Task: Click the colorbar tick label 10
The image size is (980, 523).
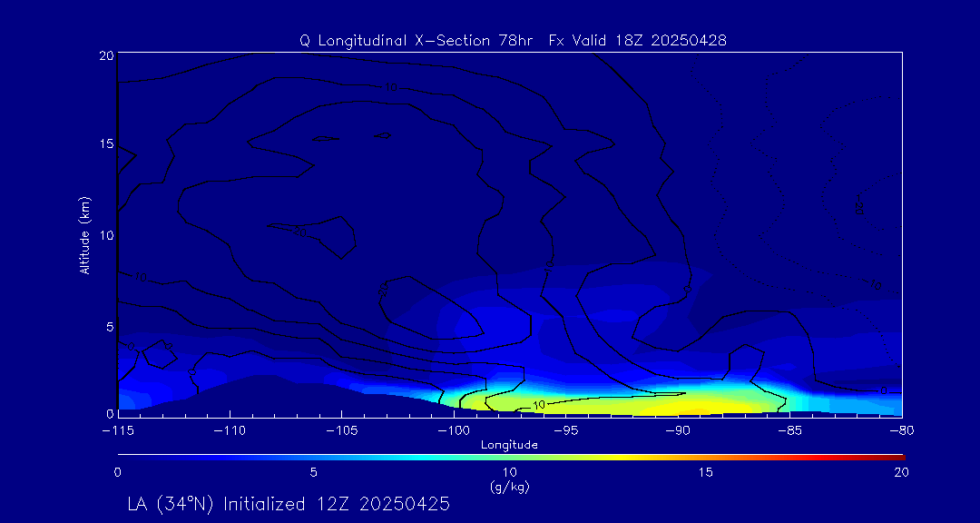Action: click(x=509, y=473)
